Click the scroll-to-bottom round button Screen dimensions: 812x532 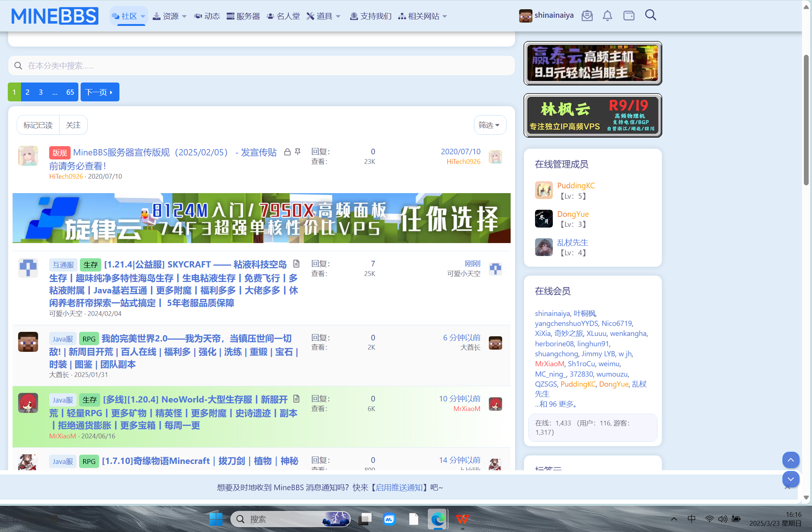791,479
